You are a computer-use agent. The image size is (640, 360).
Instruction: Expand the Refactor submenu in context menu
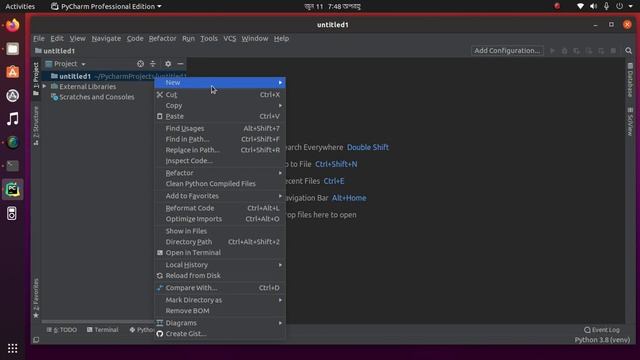[x=220, y=173]
